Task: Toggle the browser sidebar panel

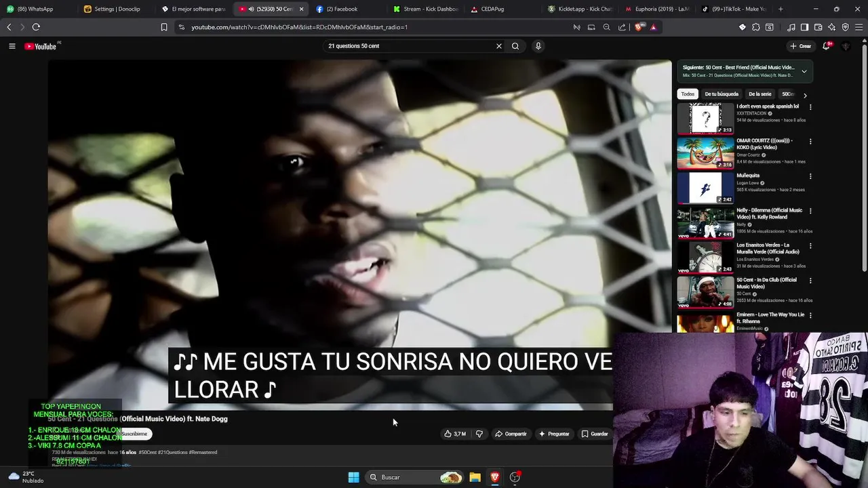Action: pos(804,27)
